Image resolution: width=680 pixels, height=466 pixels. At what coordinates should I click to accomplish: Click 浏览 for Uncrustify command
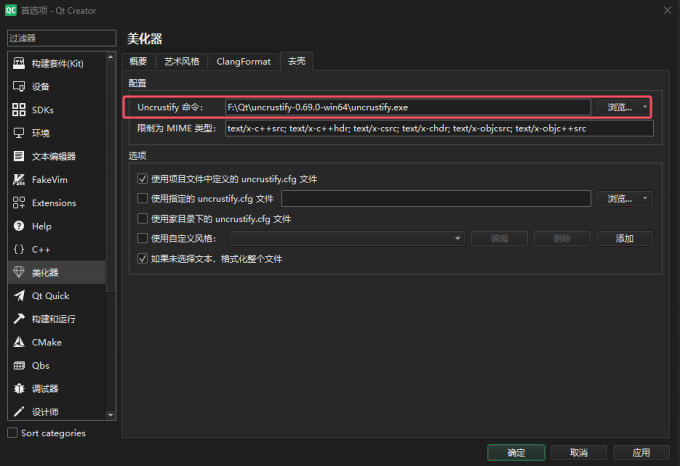(x=619, y=107)
